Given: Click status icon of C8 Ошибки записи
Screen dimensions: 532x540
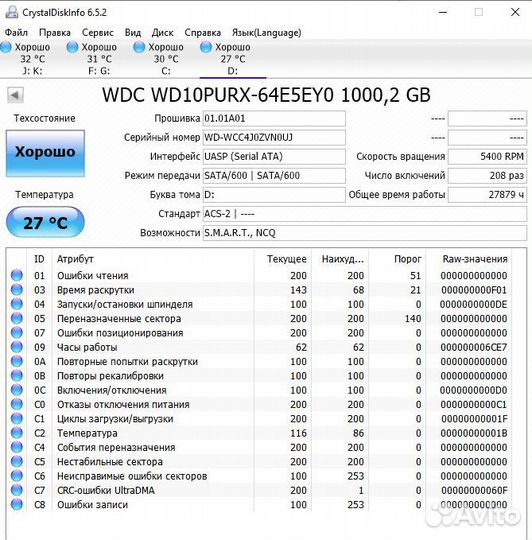Looking at the screenshot, I should click(x=17, y=504).
